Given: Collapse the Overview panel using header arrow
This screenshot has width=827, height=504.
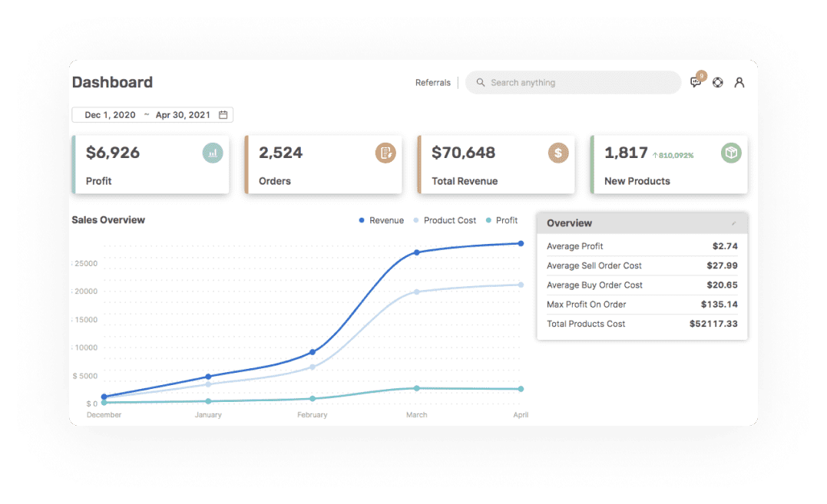Looking at the screenshot, I should pyautogui.click(x=734, y=224).
